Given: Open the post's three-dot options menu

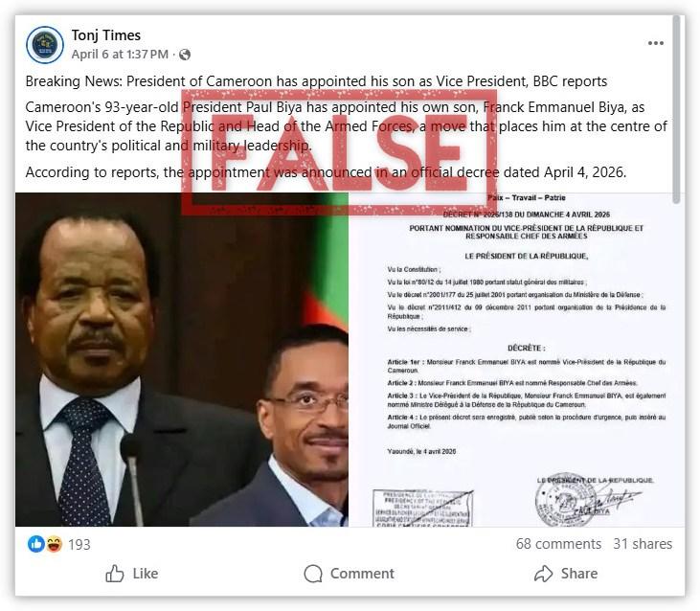Looking at the screenshot, I should tap(655, 43).
